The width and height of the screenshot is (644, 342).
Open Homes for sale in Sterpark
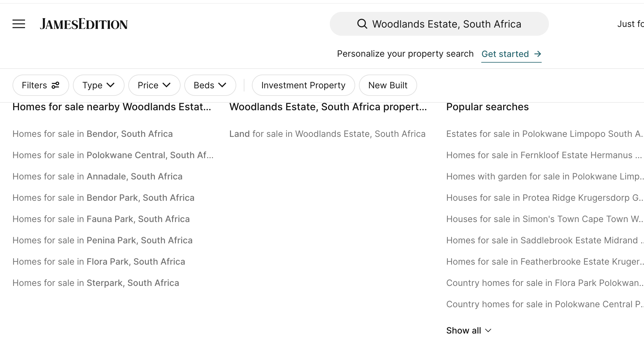pyautogui.click(x=96, y=283)
